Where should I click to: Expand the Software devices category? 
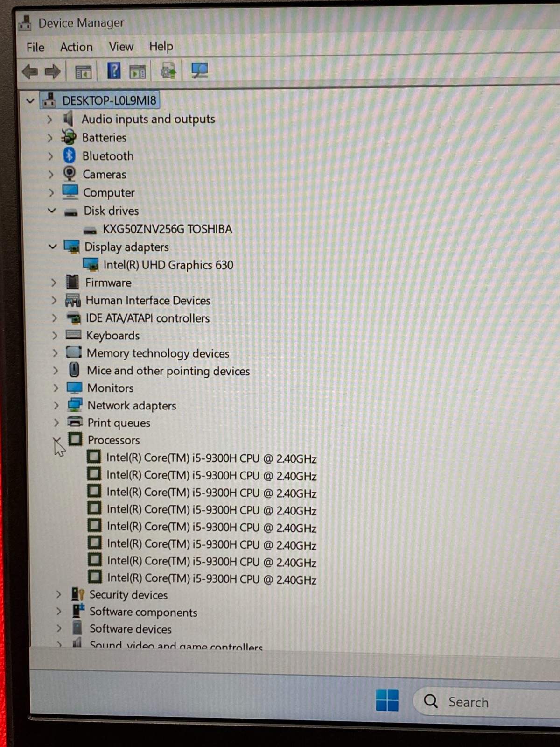tap(59, 628)
